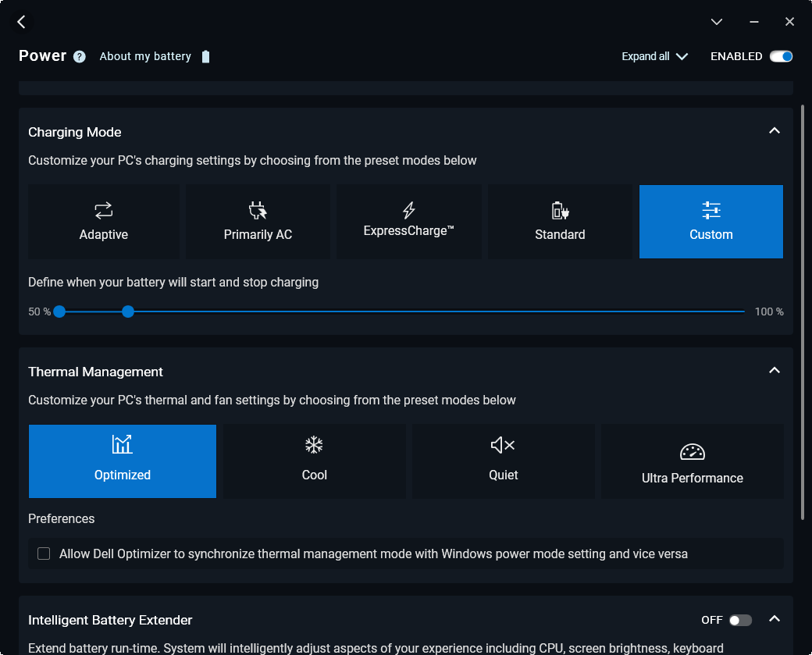Collapse the Thermal Management section
Screen dimensions: 812x655
click(774, 371)
